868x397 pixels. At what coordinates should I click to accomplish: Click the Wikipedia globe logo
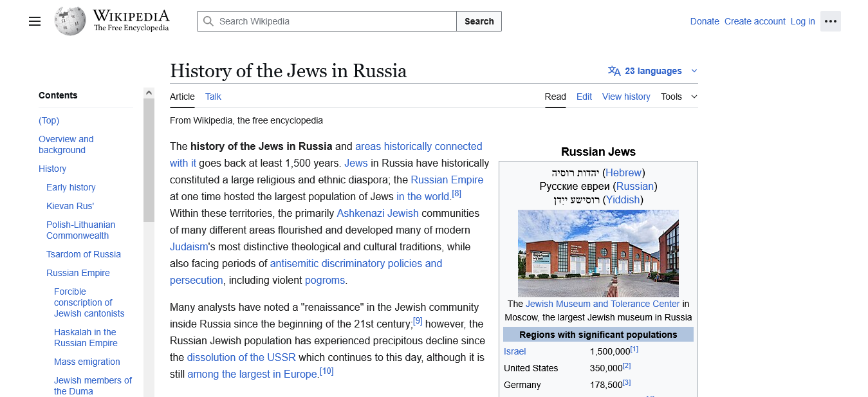[x=70, y=21]
